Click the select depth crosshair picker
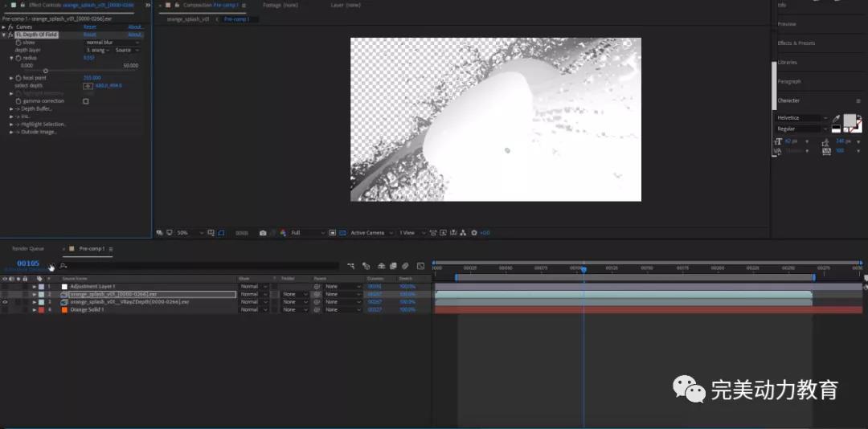The width and height of the screenshot is (868, 429). tap(88, 85)
